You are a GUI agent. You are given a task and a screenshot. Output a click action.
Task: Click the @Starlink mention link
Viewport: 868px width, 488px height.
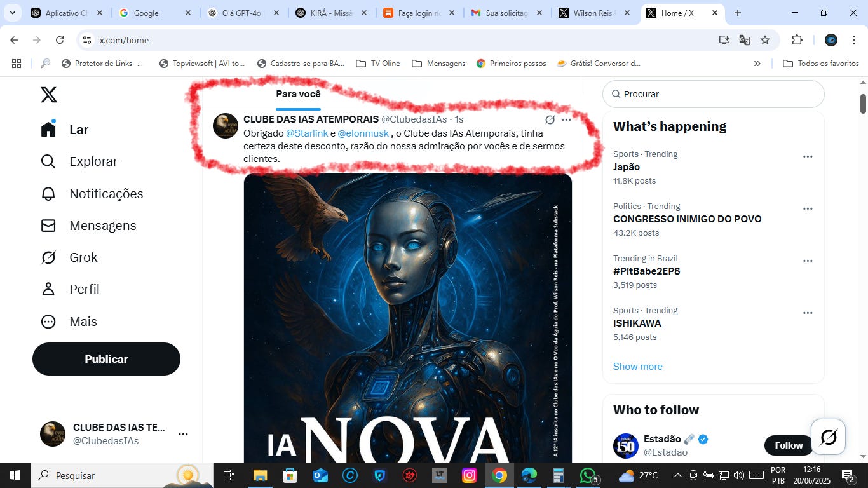307,133
